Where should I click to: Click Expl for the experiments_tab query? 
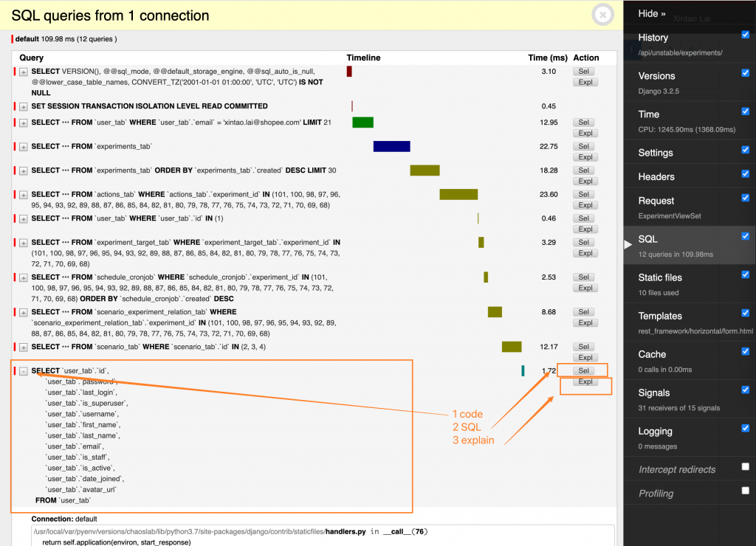tap(585, 157)
